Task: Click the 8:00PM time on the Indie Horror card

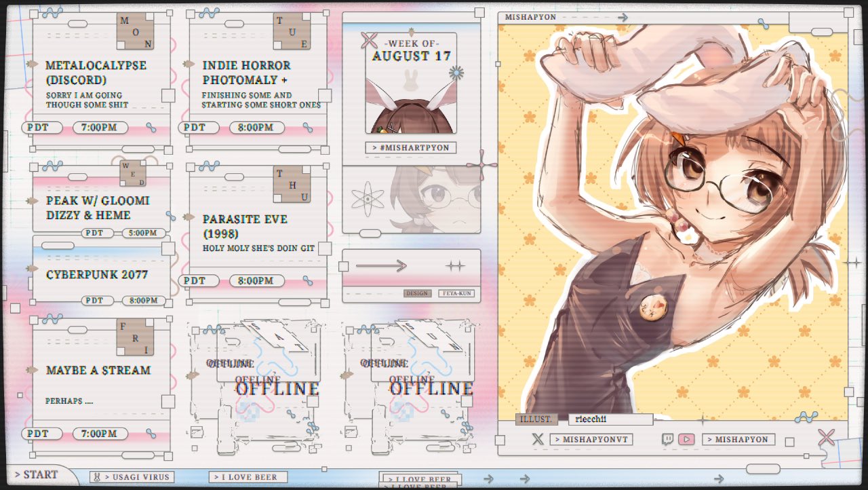Action: (x=256, y=128)
